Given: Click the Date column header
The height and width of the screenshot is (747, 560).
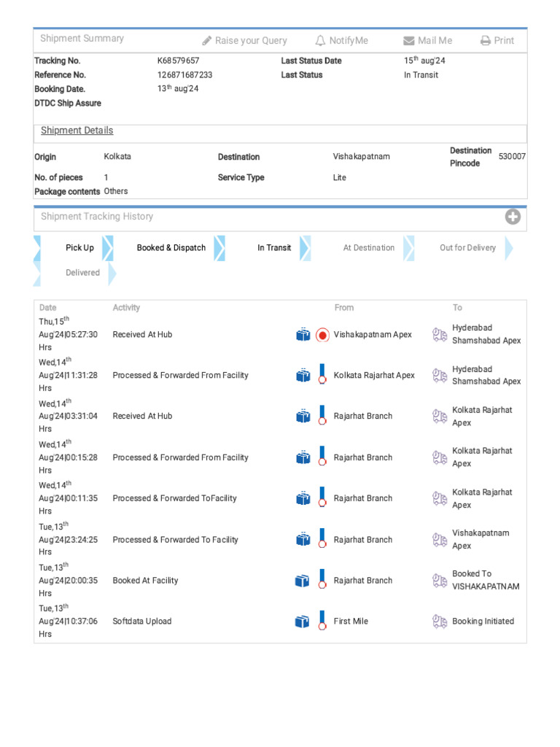Looking at the screenshot, I should point(47,308).
